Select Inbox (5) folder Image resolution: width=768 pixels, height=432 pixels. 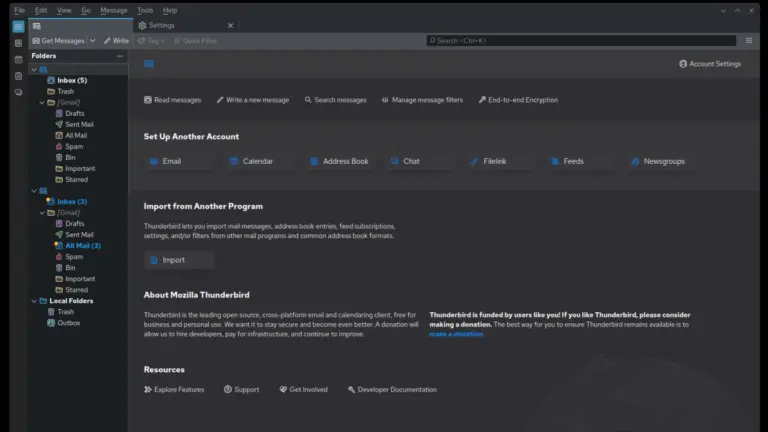pyautogui.click(x=78, y=80)
